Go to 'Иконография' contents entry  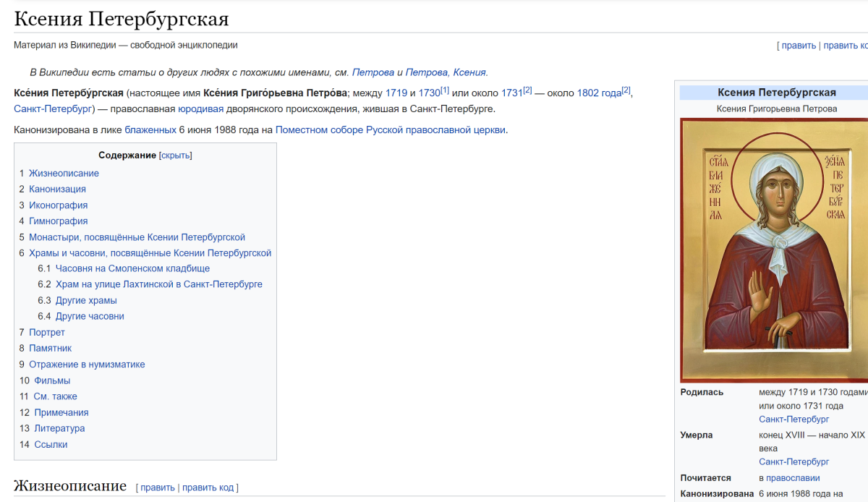pyautogui.click(x=58, y=205)
